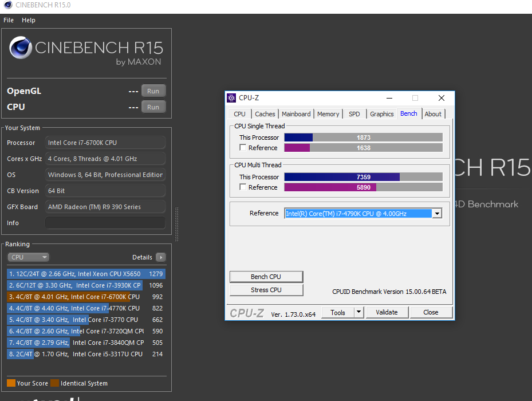Close the CPU-Z window with X
Screen dimensions: 532x401
coord(442,98)
